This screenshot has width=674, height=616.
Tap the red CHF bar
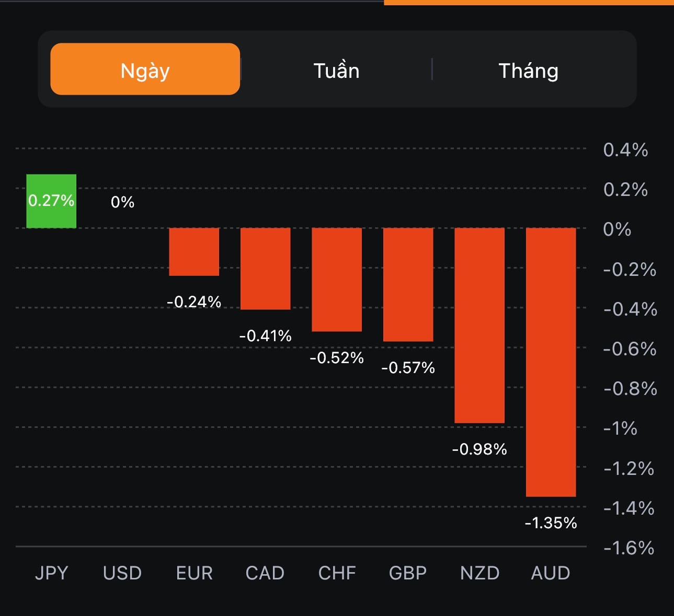pyautogui.click(x=337, y=280)
